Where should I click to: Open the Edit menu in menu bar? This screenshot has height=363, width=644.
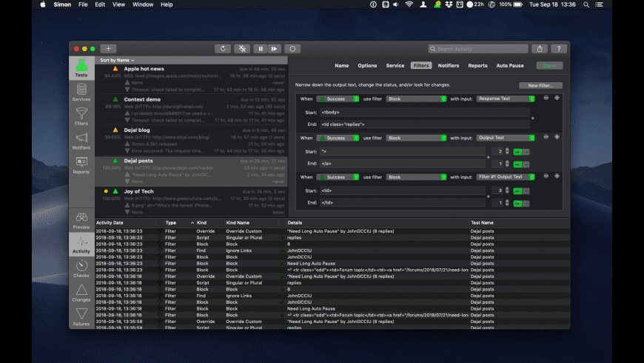(100, 4)
